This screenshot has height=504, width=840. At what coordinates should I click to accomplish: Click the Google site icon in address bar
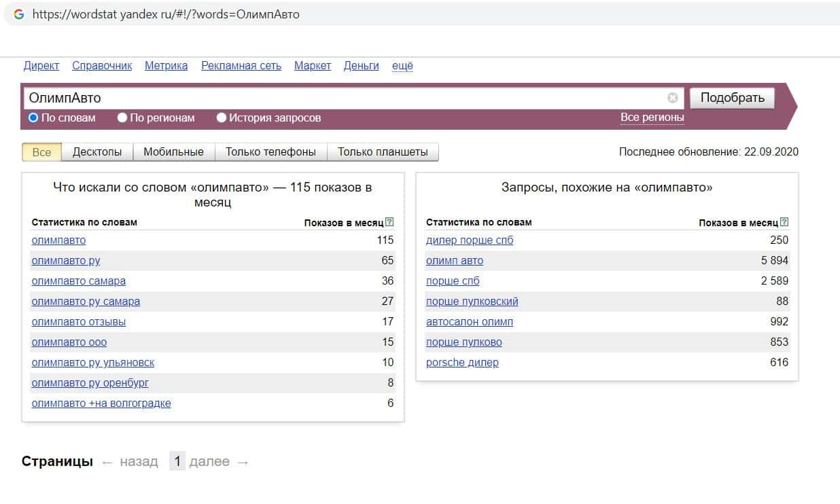[19, 14]
